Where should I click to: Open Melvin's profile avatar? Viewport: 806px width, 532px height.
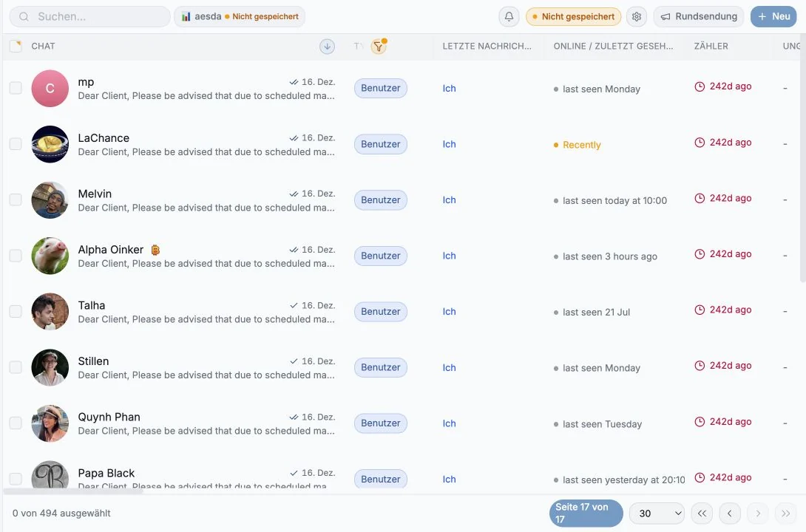pyautogui.click(x=50, y=199)
